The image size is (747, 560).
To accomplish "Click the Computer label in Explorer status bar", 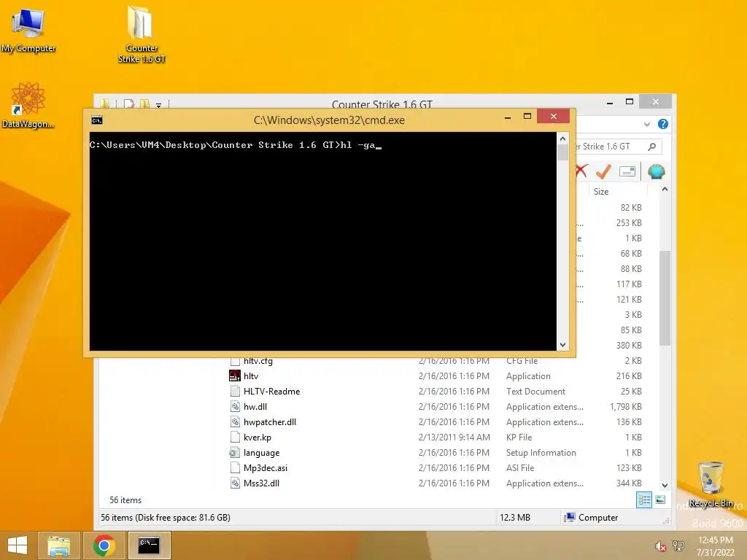I will [598, 518].
